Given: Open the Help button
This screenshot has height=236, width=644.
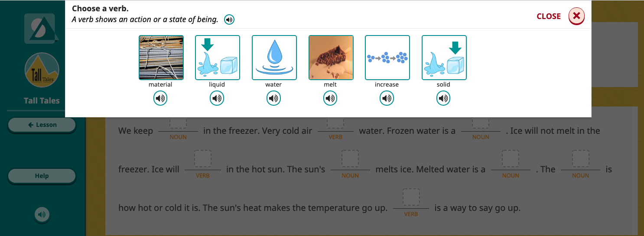Looking at the screenshot, I should click(x=42, y=176).
